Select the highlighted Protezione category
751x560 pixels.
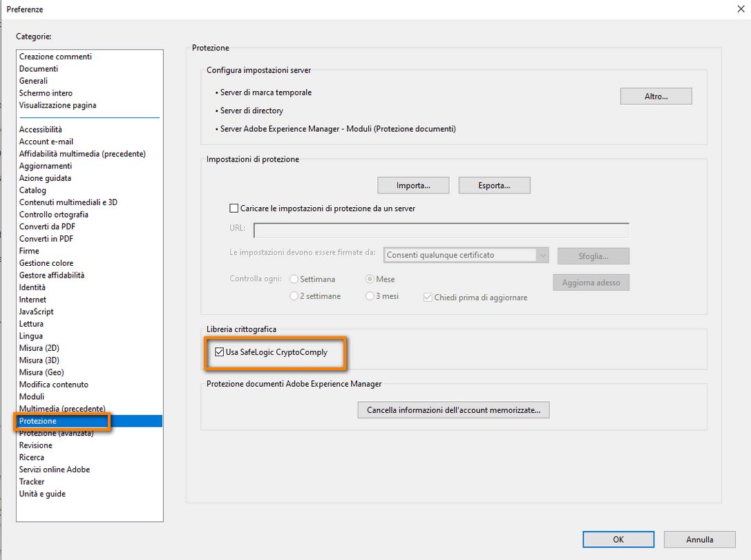click(x=90, y=421)
